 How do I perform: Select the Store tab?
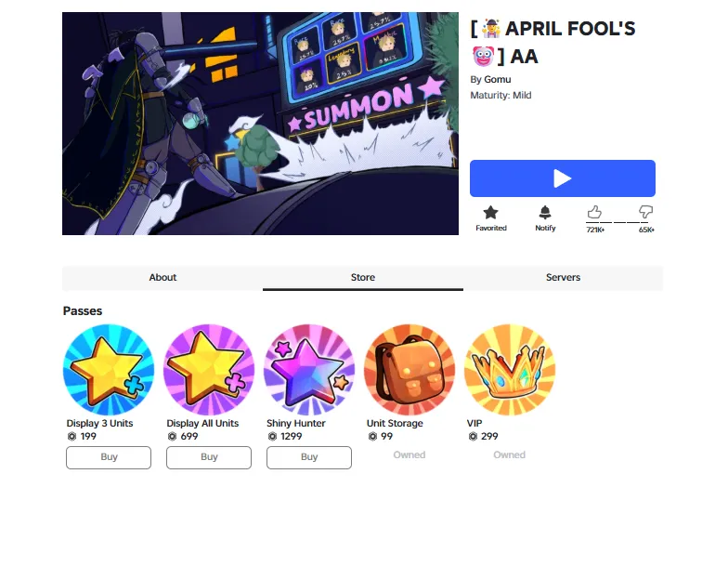click(x=362, y=277)
